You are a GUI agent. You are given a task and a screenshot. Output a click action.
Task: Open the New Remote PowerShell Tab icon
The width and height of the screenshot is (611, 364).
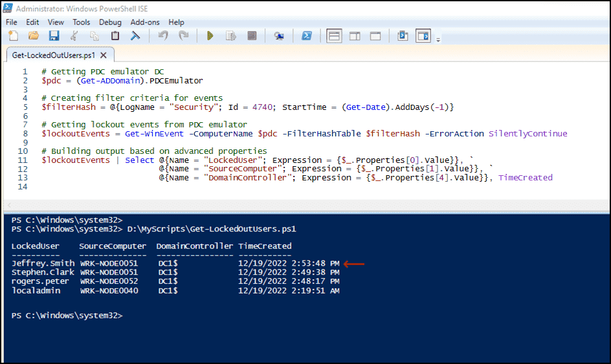[278, 36]
